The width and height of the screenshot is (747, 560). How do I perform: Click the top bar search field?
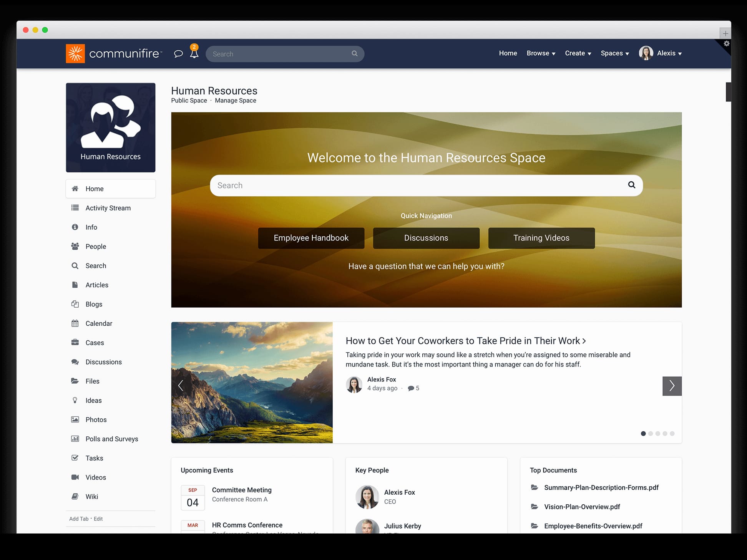coord(285,54)
